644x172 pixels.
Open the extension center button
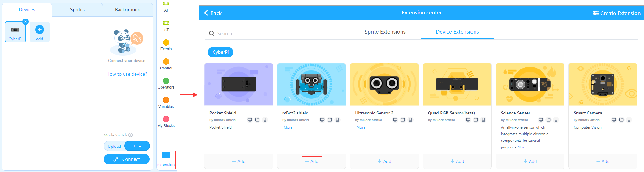(166, 160)
